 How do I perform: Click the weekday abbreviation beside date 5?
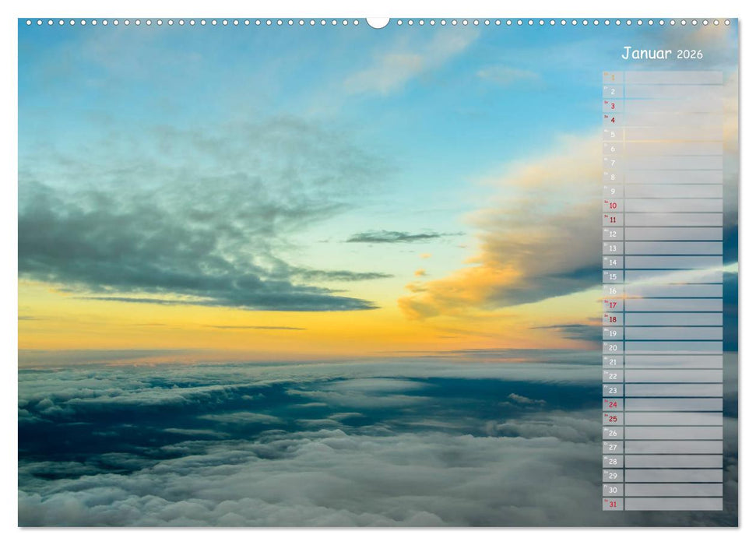(605, 131)
